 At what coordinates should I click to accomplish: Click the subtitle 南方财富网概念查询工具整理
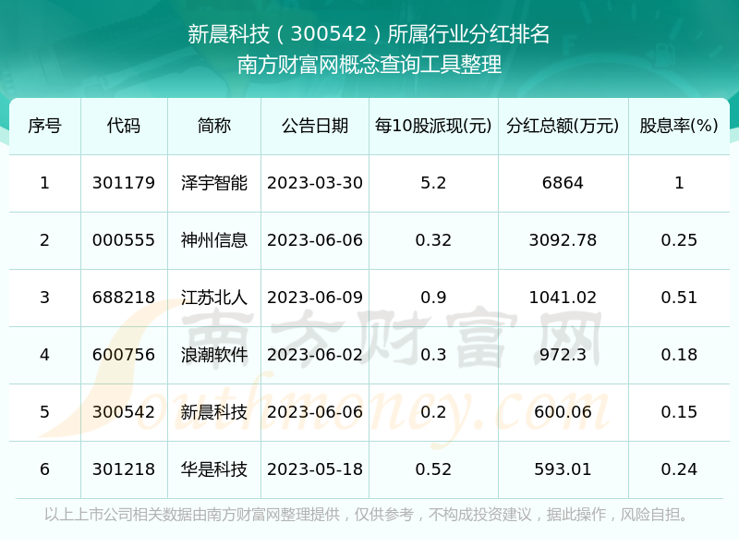coord(369,65)
